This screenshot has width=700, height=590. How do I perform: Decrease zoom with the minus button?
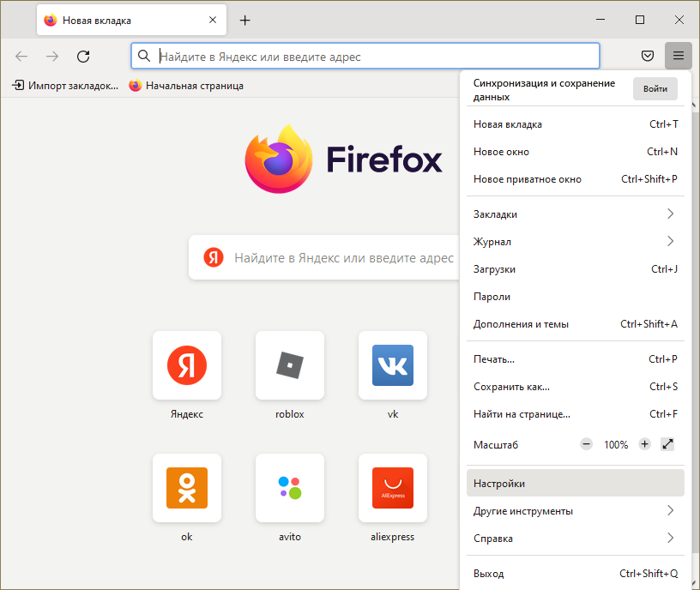[586, 444]
